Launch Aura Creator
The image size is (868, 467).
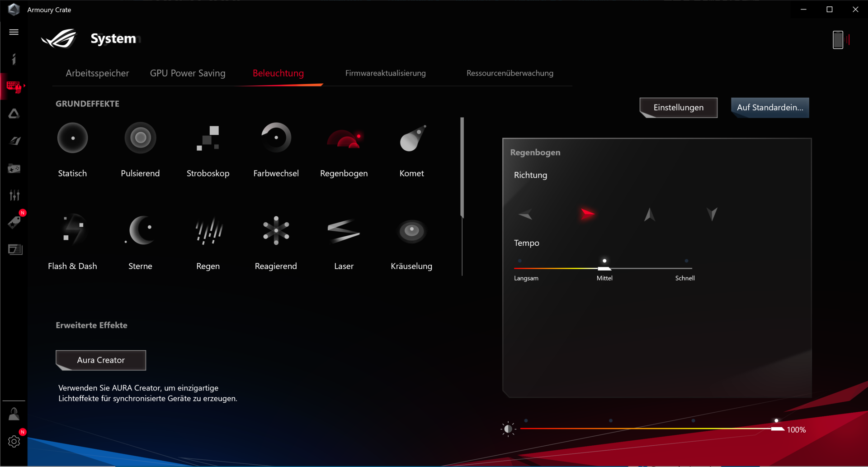tap(101, 360)
